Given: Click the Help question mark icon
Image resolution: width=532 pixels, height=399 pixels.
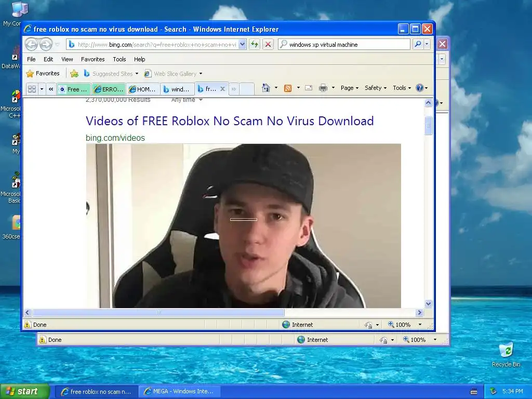Looking at the screenshot, I should coord(420,88).
